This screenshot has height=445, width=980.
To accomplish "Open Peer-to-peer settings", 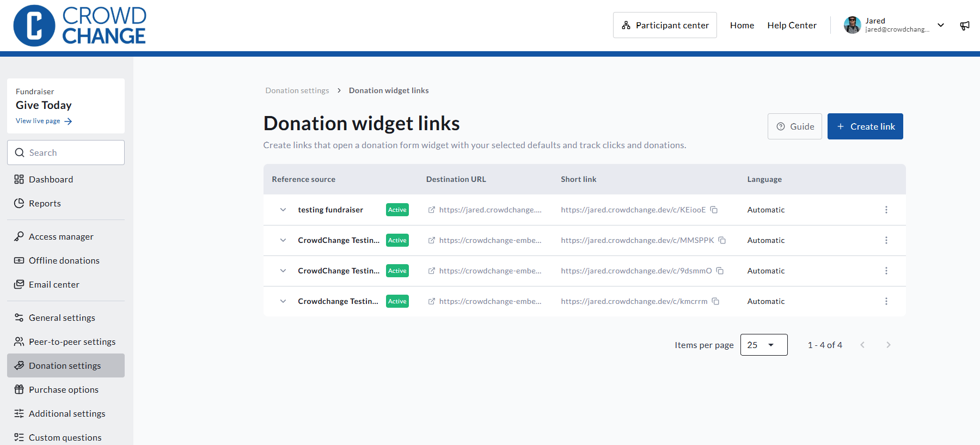I will [66, 342].
